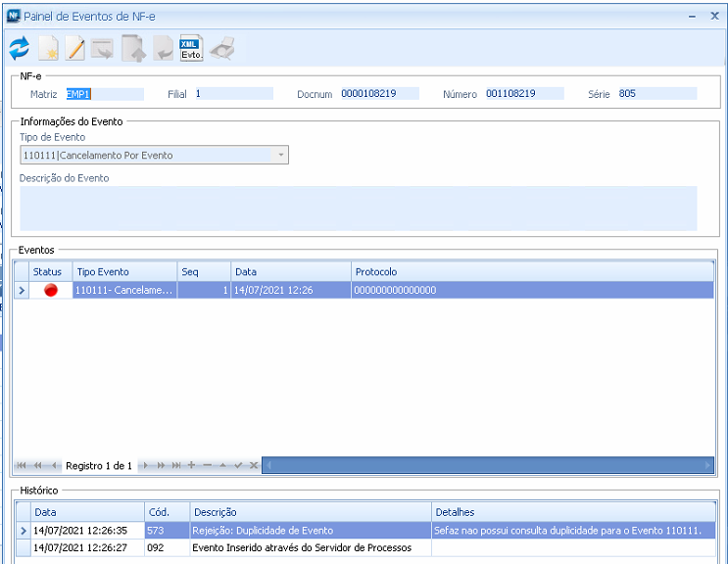The image size is (728, 564).
Task: Click the Tipo Evento column header
Action: [102, 271]
